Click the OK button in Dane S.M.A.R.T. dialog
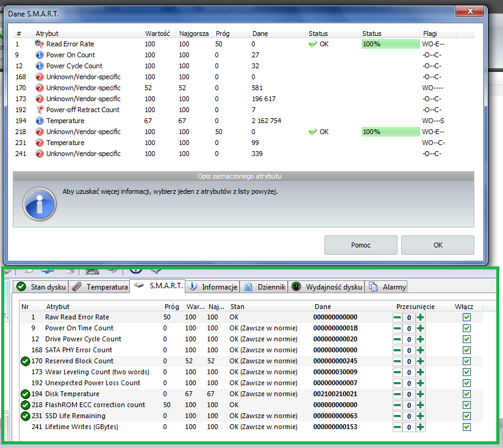This screenshot has width=503, height=448. pos(438,245)
